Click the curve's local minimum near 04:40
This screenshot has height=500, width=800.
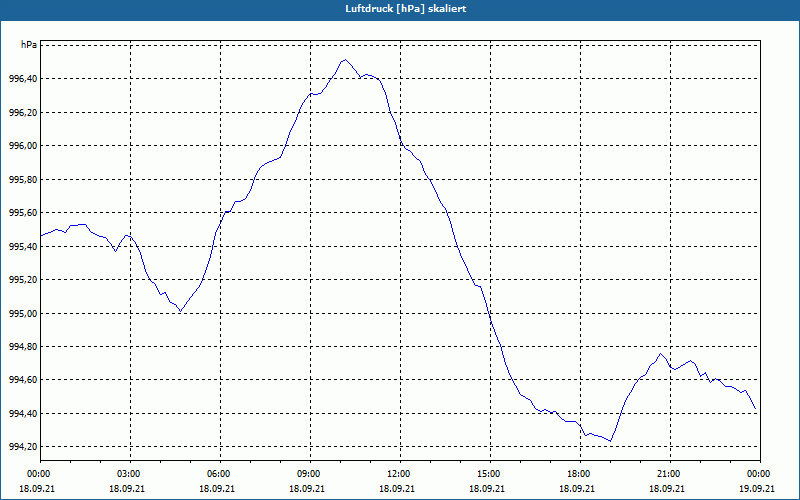(x=180, y=311)
